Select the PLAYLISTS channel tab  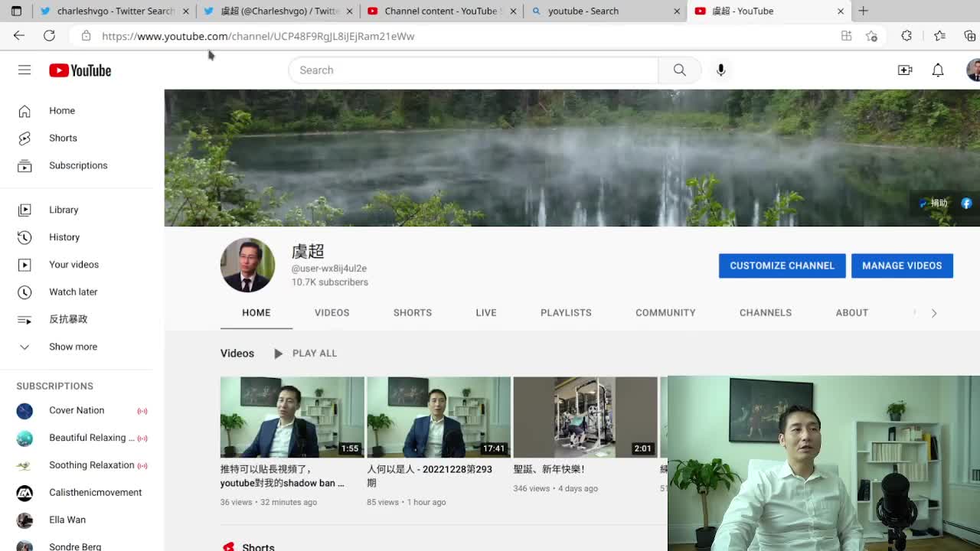click(566, 312)
